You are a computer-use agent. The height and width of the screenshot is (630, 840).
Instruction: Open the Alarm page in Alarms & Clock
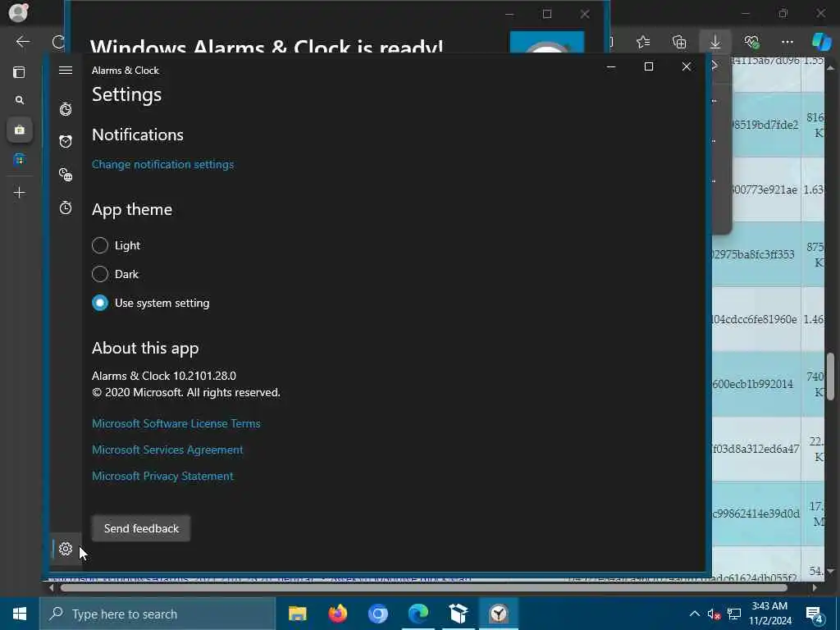point(66,141)
